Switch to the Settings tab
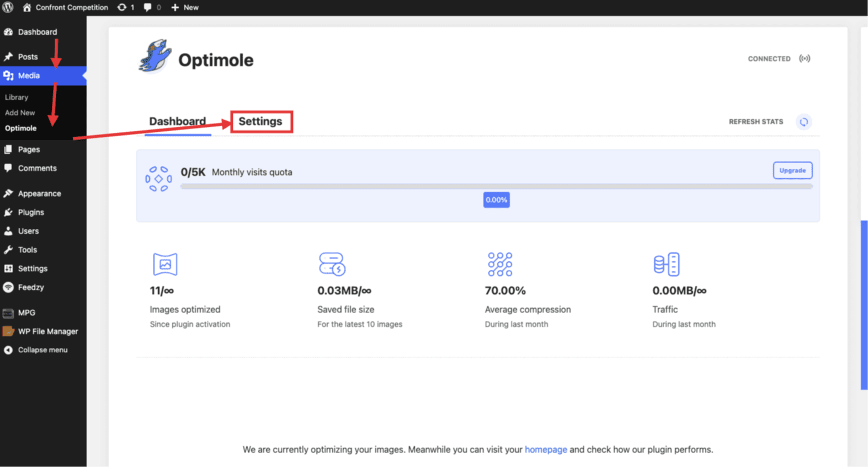 [260, 121]
